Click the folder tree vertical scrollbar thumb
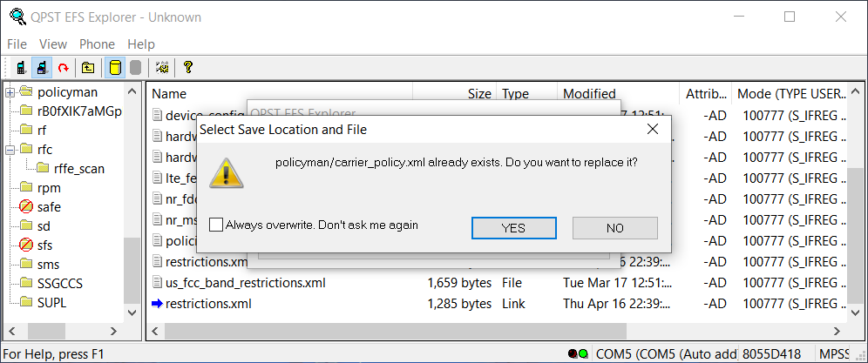Image resolution: width=868 pixels, height=363 pixels. [x=132, y=272]
